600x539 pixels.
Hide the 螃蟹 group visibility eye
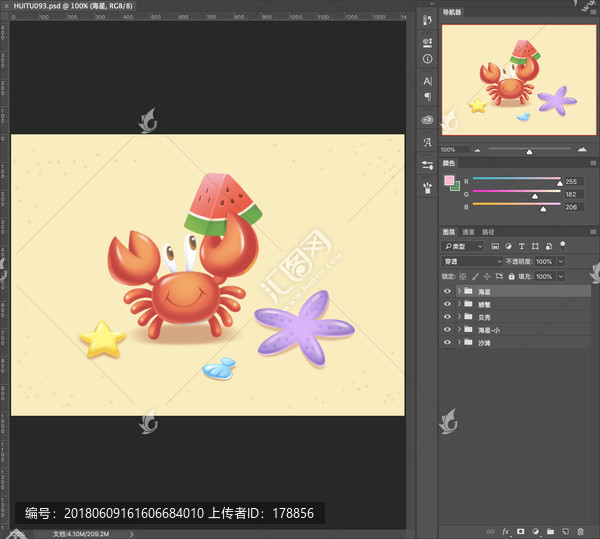click(x=447, y=304)
